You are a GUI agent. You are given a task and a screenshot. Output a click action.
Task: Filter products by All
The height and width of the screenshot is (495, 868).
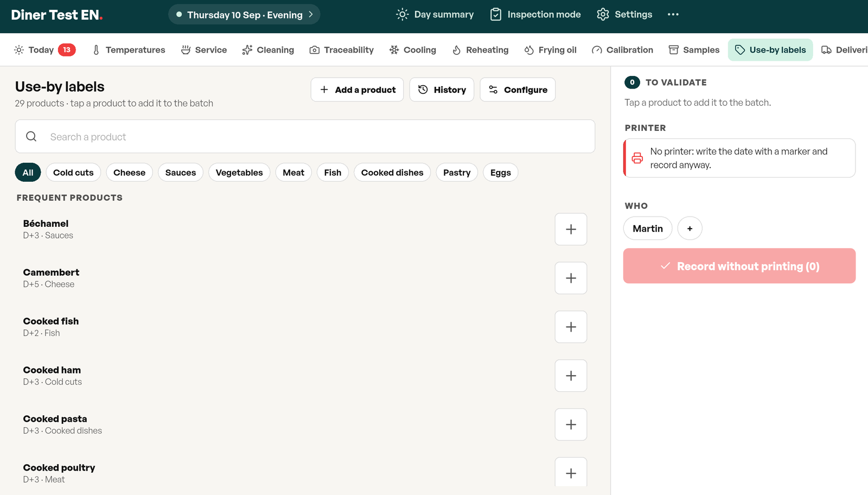click(28, 173)
